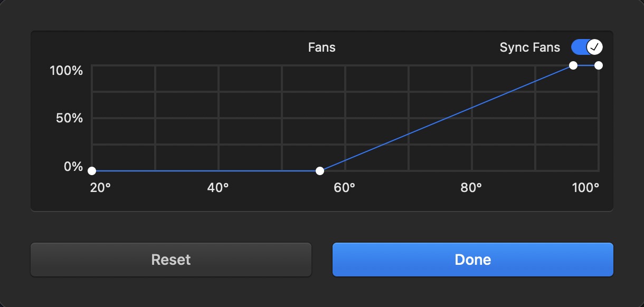Confirm the fan curve with Done
This screenshot has width=644, height=307.
coord(472,260)
